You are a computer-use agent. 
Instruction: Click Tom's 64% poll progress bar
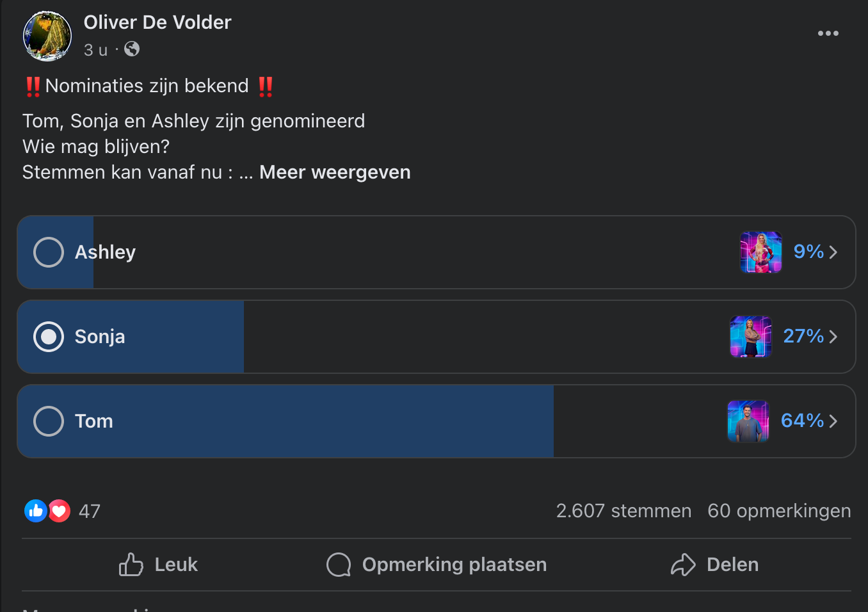click(x=437, y=421)
